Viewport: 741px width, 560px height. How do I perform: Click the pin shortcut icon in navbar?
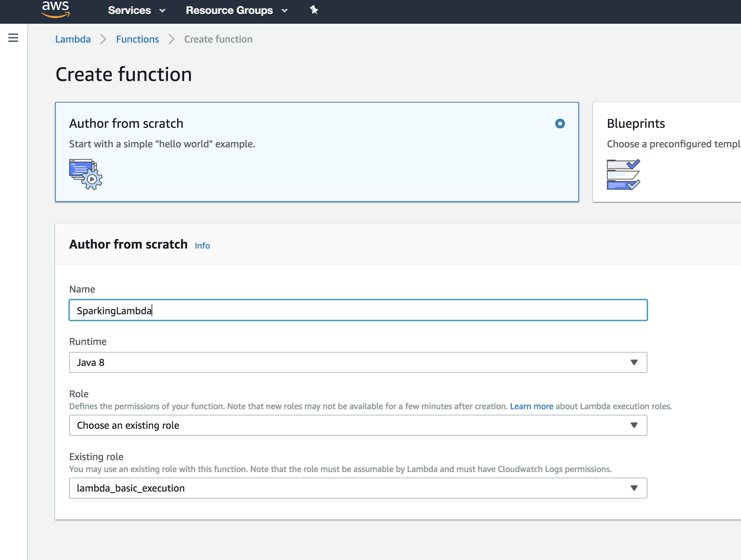(x=314, y=10)
